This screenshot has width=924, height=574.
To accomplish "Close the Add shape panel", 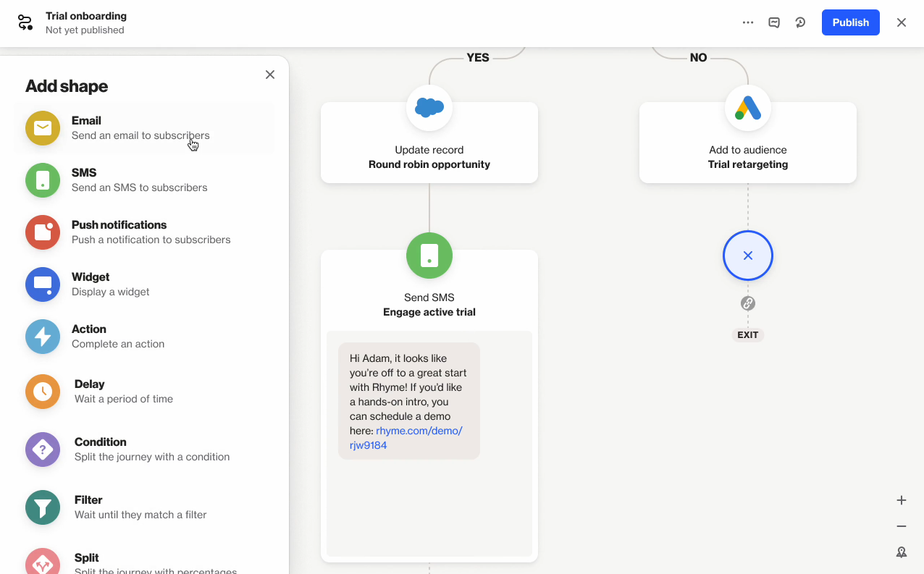I will pyautogui.click(x=269, y=75).
